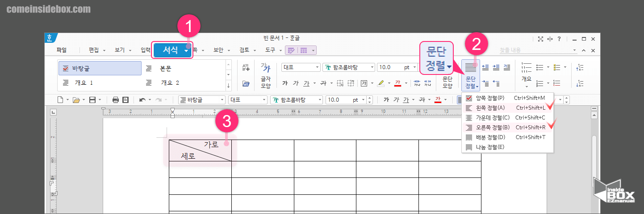
Task: Expand the style gallery list
Action: tap(229, 86)
